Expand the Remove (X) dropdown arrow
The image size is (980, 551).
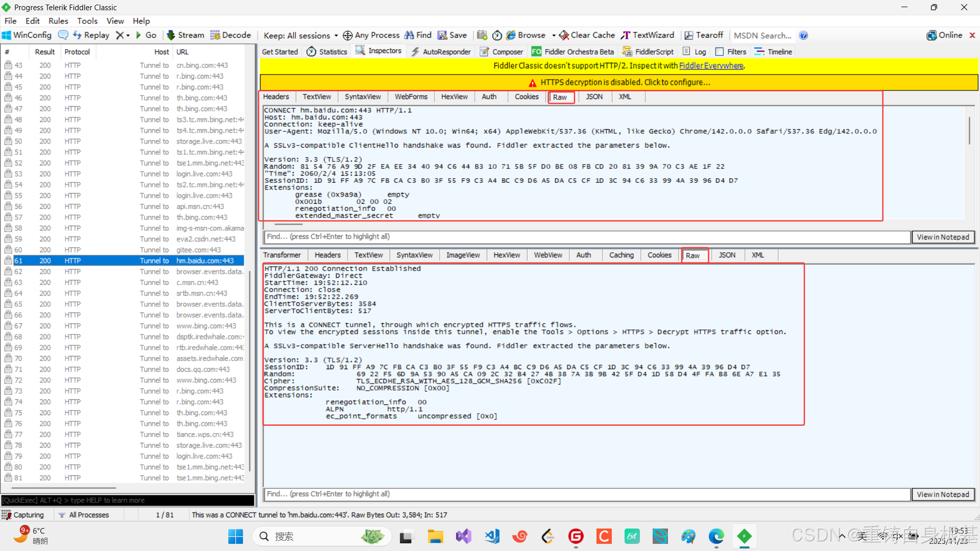click(128, 35)
